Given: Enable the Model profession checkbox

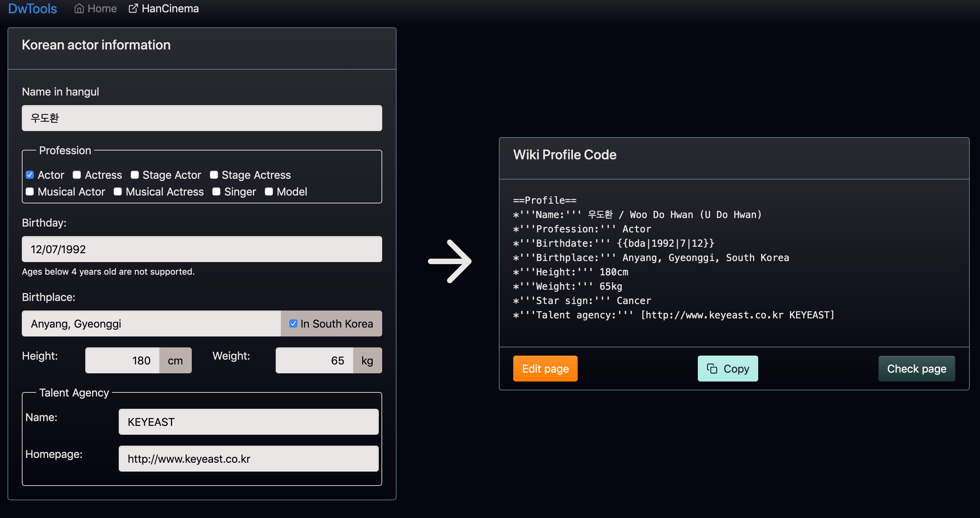Looking at the screenshot, I should click(x=269, y=191).
